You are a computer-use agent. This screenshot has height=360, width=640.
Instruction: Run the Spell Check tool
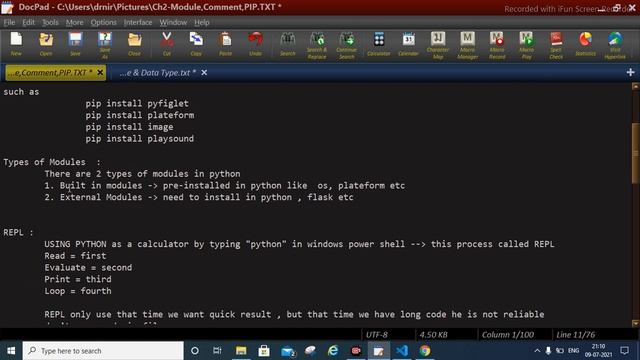coord(556,45)
